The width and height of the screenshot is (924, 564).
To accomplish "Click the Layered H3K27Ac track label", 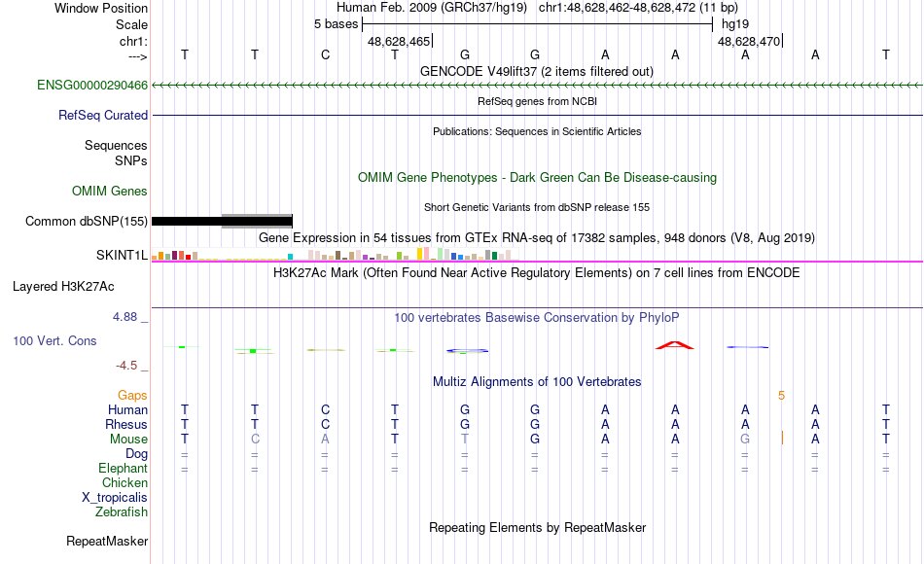I will pyautogui.click(x=63, y=287).
